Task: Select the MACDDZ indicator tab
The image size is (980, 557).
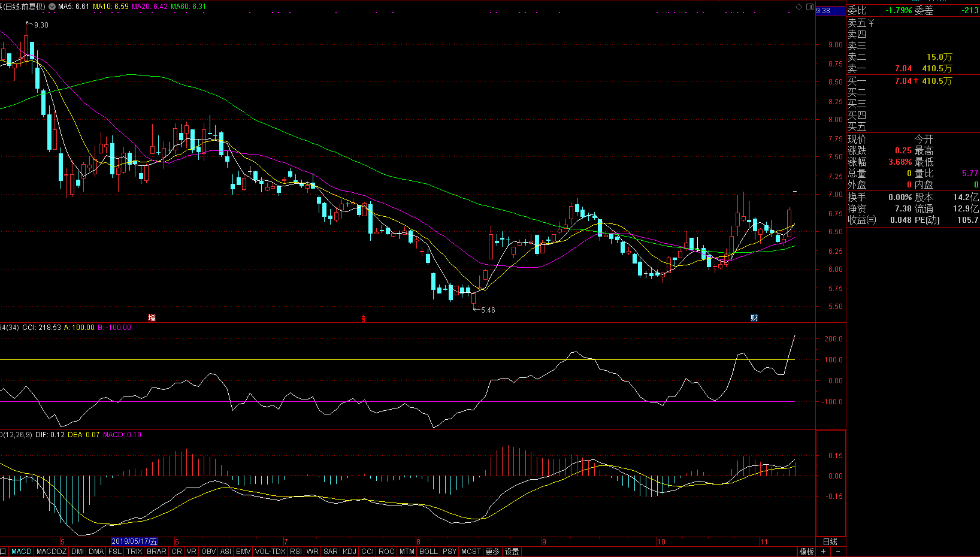Action: (52, 552)
